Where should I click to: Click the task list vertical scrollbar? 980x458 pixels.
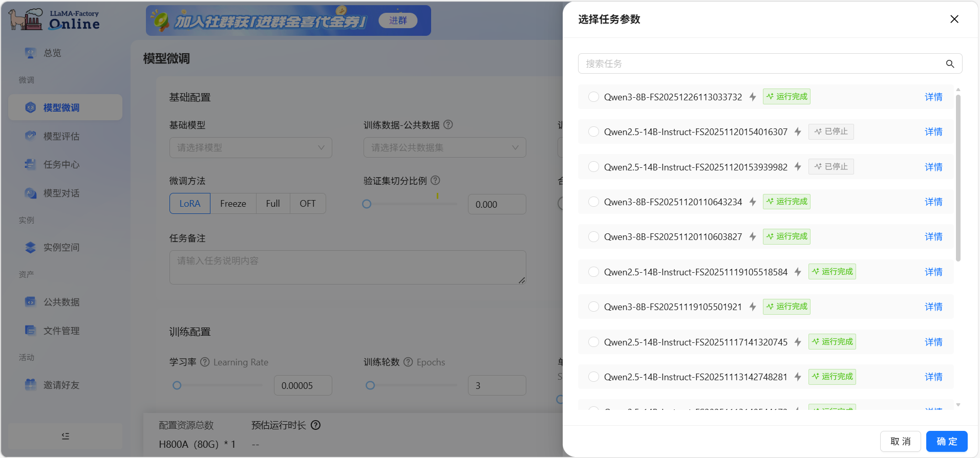958,179
